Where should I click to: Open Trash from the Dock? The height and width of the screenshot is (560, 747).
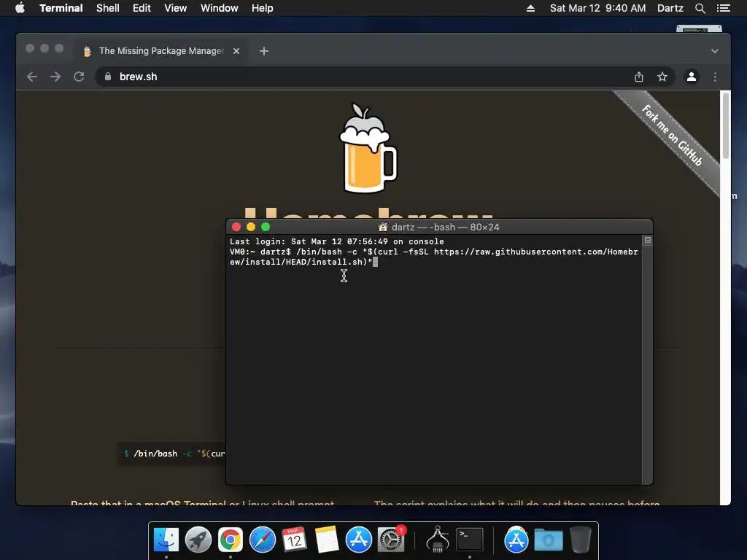pos(580,540)
